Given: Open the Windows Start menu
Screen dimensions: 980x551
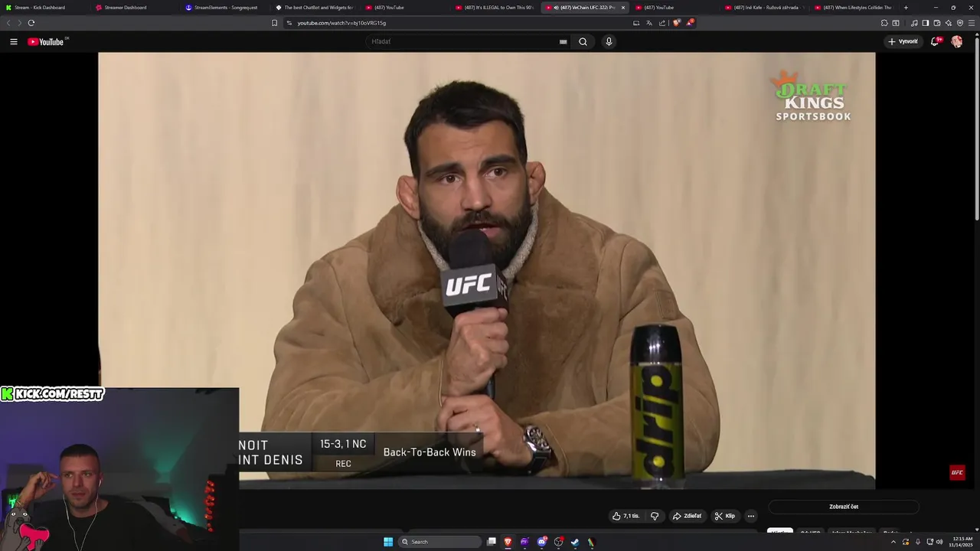Looking at the screenshot, I should coord(388,542).
